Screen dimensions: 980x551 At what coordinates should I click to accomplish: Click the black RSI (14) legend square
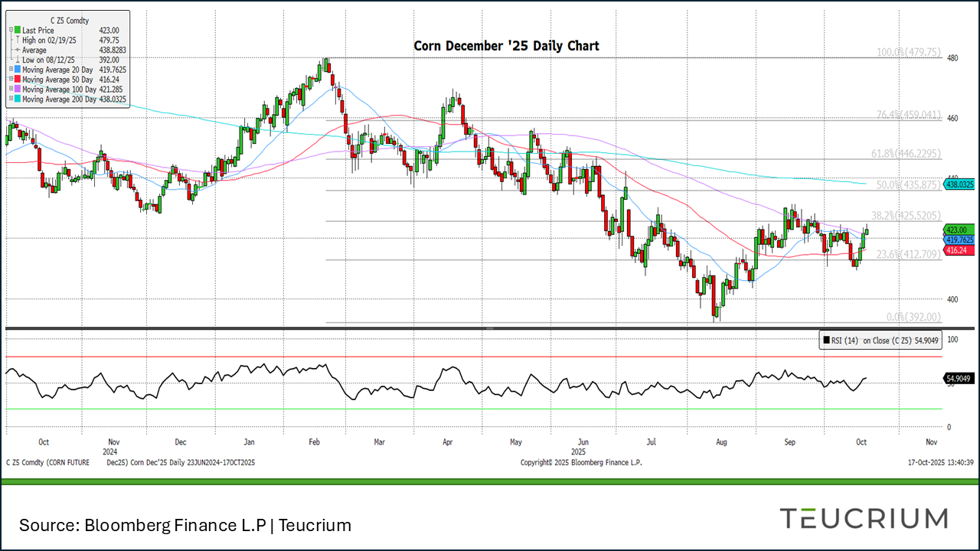(x=826, y=341)
